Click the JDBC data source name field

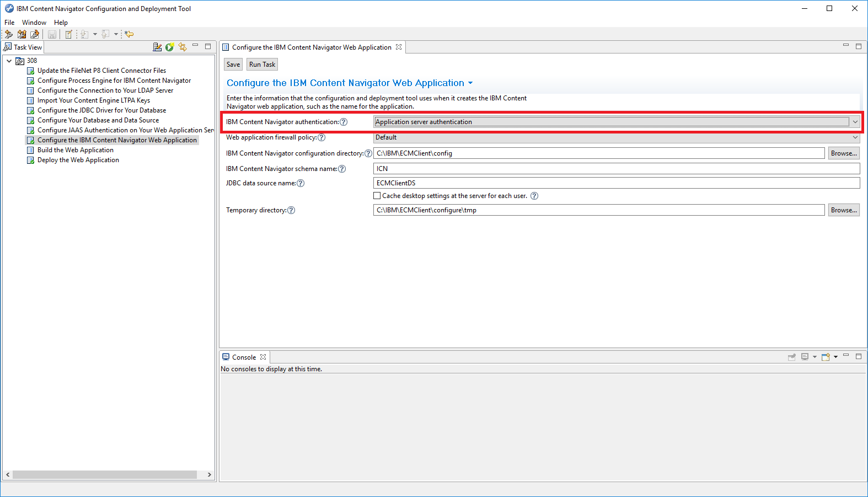(617, 183)
